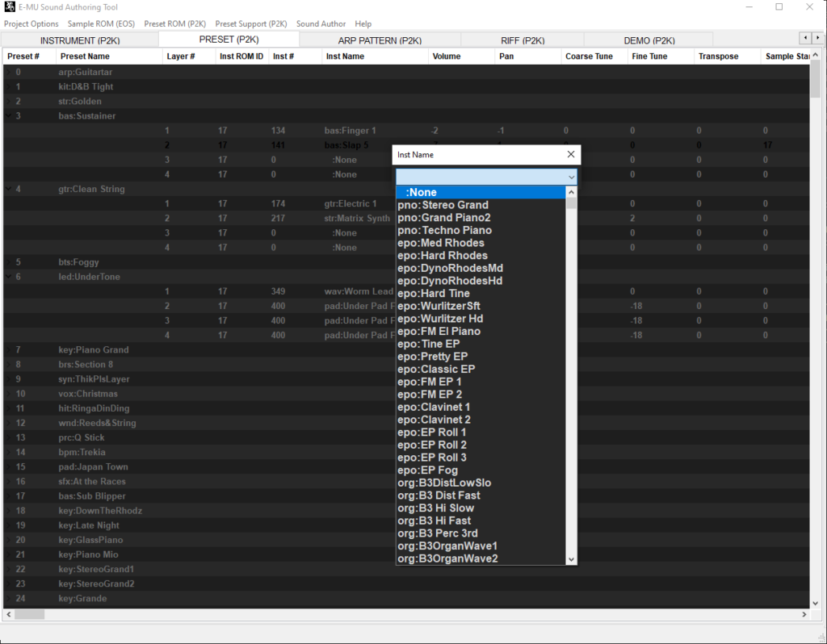Expand preset 5 bts:Foggy

point(8,262)
